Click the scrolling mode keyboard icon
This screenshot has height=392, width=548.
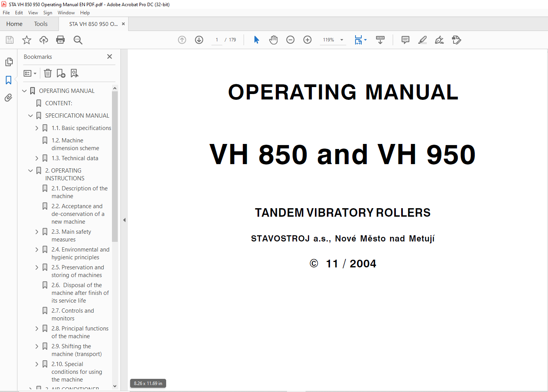coord(380,40)
